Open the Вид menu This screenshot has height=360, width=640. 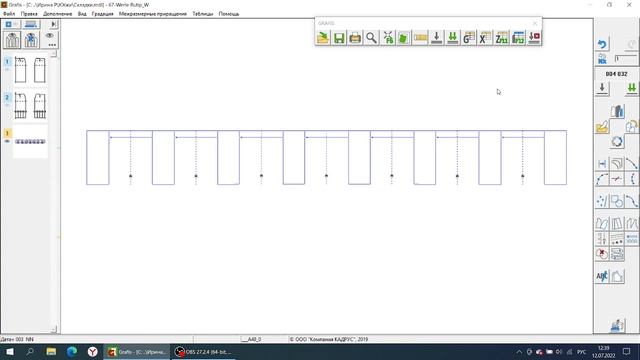click(x=82, y=14)
